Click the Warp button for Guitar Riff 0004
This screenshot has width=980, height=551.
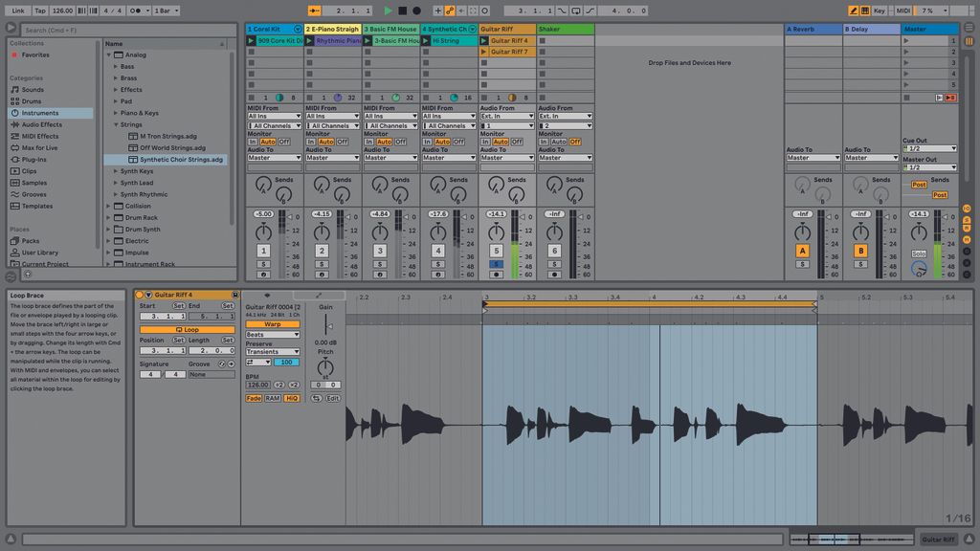click(x=273, y=324)
